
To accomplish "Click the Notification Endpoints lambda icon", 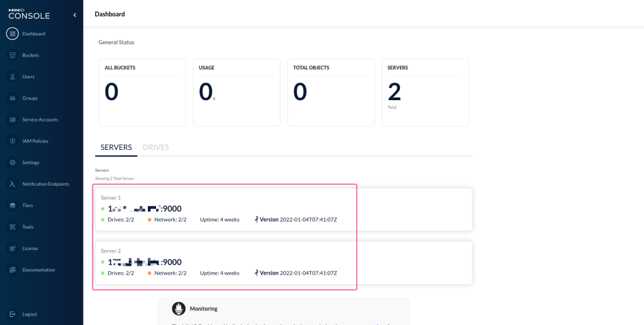I will 12,184.
